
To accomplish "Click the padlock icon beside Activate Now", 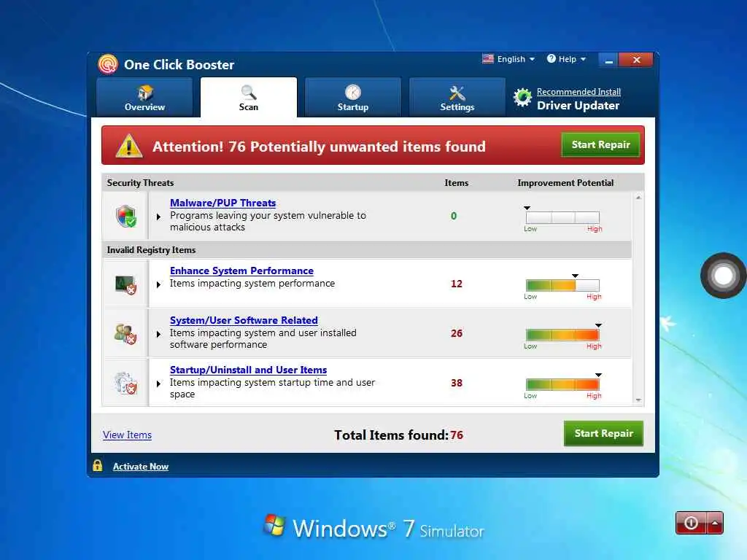I will pos(98,465).
